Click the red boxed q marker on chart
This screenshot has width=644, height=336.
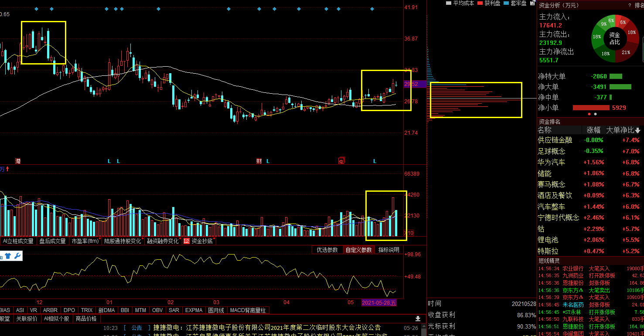[341, 161]
